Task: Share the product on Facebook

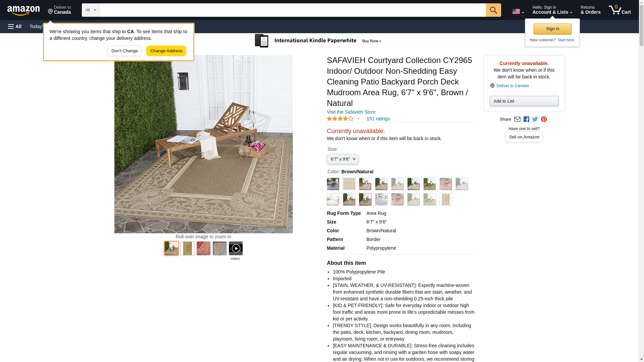Action: (526, 119)
